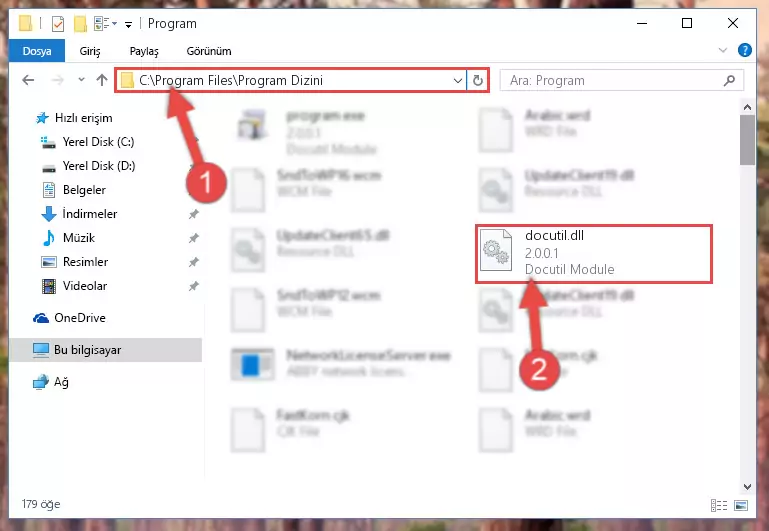Image resolution: width=769 pixels, height=531 pixels.
Task: Click the title bar folder icon
Action: click(x=26, y=23)
